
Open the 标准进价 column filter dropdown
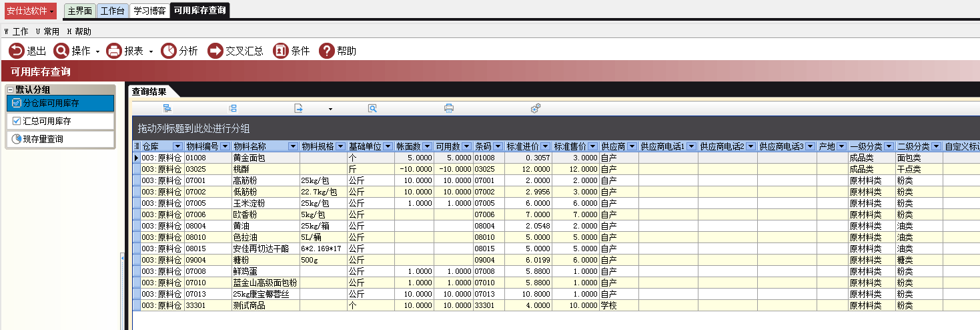pyautogui.click(x=545, y=146)
